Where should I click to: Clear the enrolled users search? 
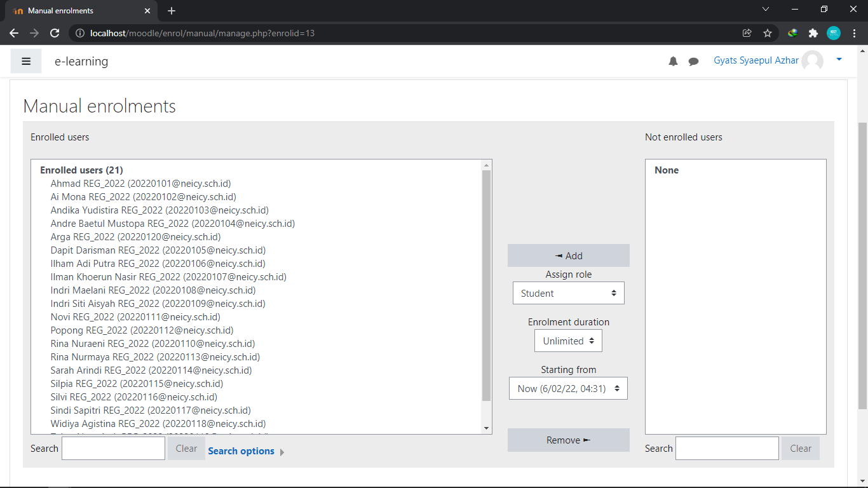pos(186,448)
